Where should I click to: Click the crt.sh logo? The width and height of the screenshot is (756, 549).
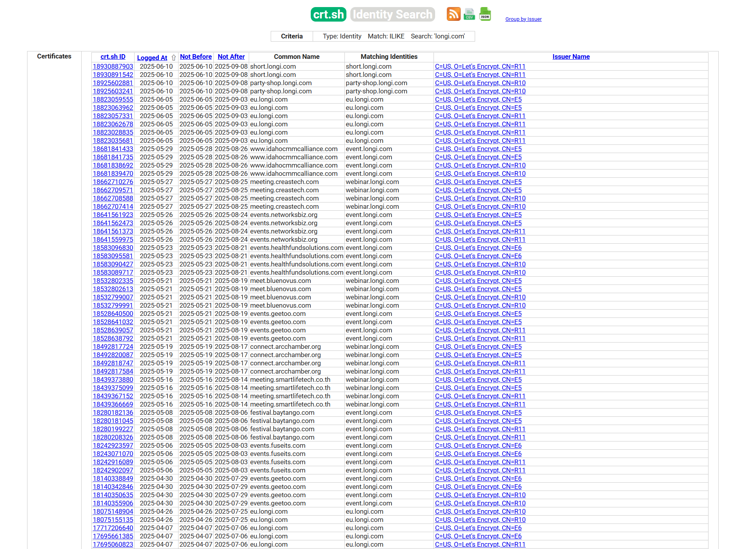[x=328, y=15]
